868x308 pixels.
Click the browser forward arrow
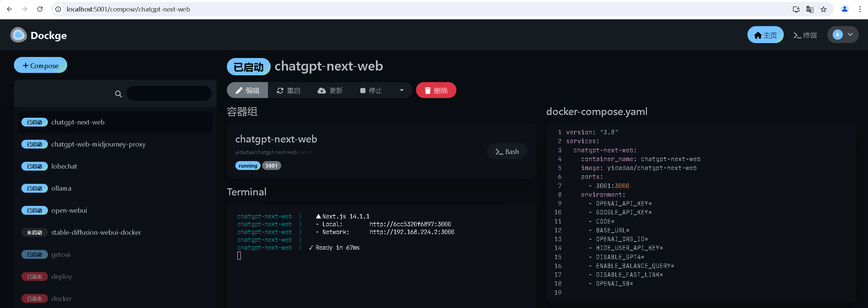click(24, 9)
